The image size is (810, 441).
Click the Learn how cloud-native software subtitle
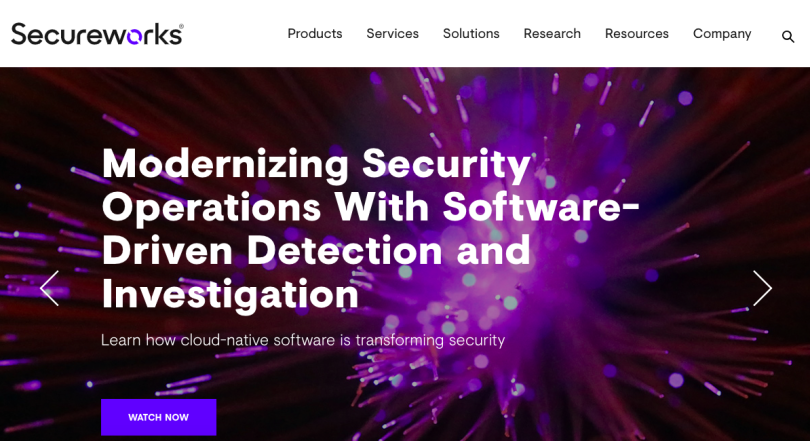[303, 340]
